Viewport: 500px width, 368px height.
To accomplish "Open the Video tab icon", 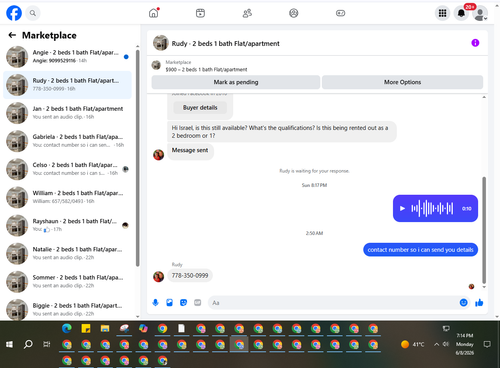I will 200,13.
